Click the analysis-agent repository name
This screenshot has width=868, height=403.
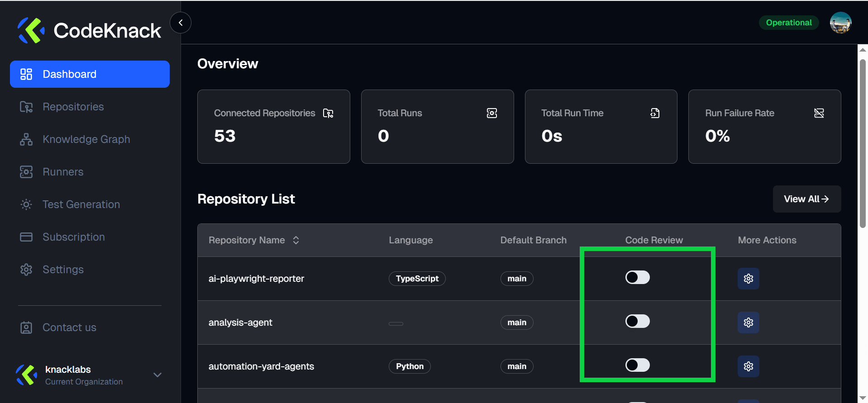(x=240, y=322)
